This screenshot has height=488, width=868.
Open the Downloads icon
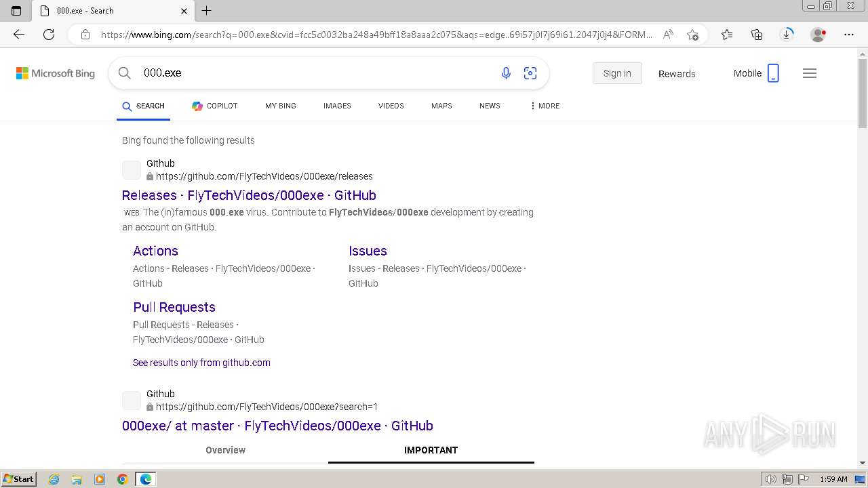click(787, 35)
